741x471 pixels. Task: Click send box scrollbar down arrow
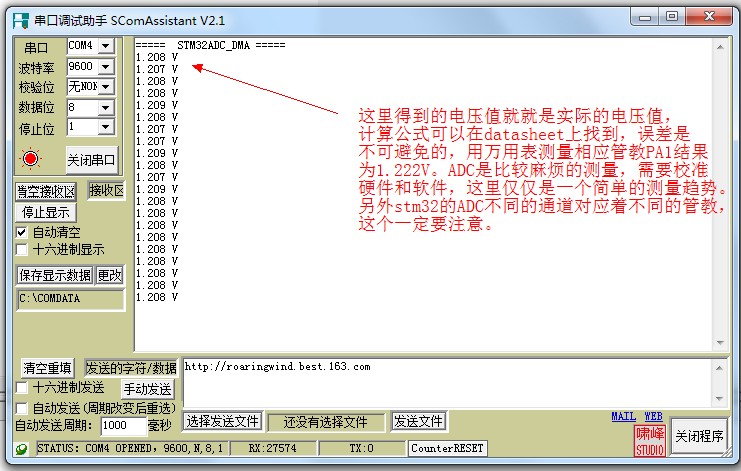pyautogui.click(x=720, y=398)
